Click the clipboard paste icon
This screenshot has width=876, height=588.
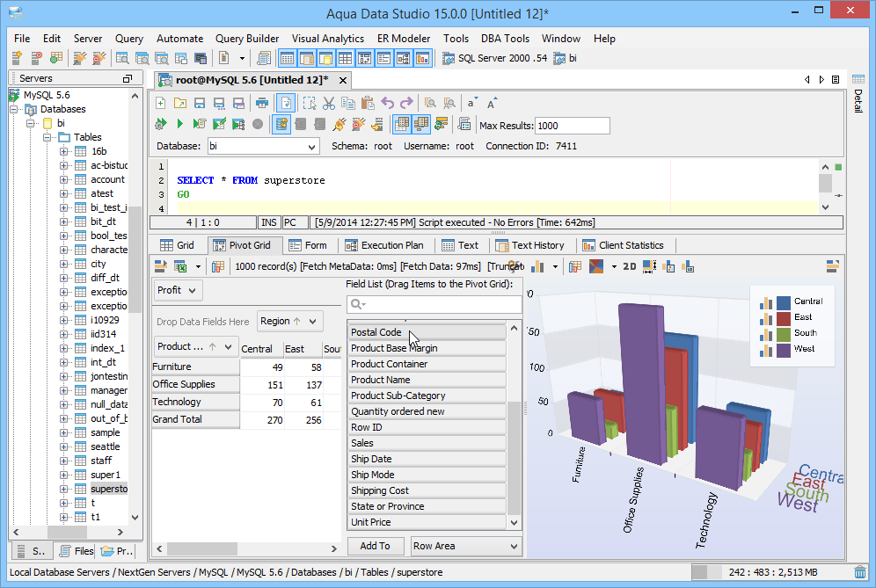click(368, 104)
